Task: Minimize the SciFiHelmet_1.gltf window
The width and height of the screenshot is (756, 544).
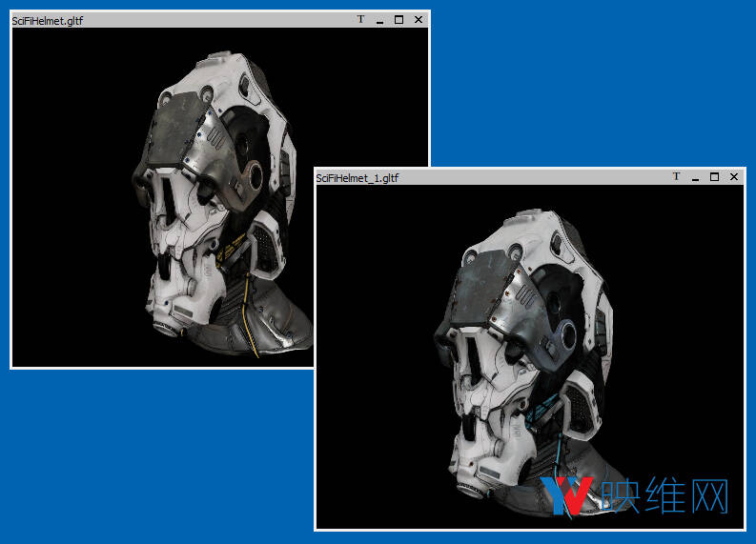Action: pyautogui.click(x=695, y=177)
